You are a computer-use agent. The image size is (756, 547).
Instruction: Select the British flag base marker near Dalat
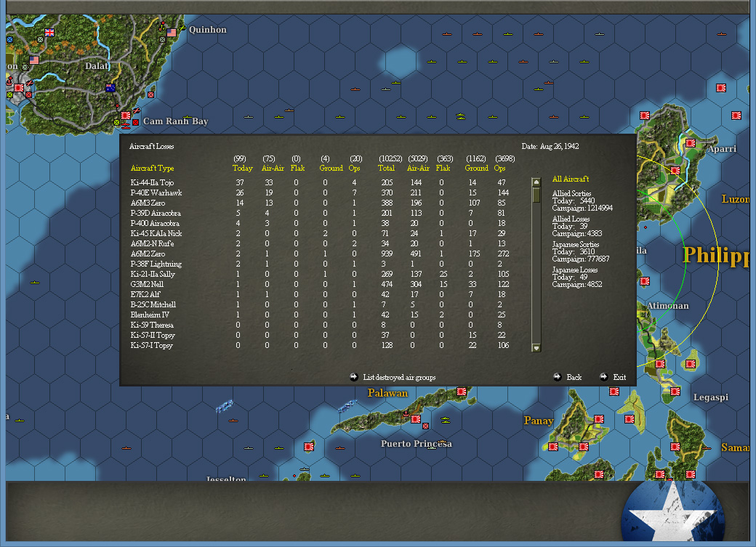49,33
